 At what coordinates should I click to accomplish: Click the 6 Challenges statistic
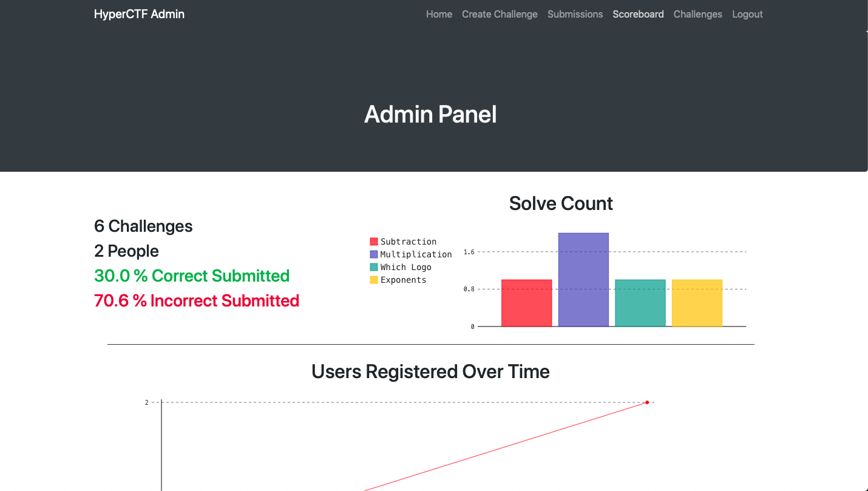pos(143,226)
